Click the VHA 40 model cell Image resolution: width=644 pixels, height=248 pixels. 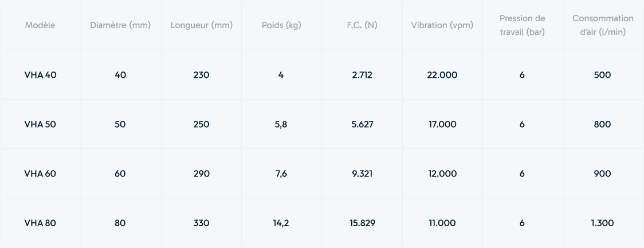(40, 74)
